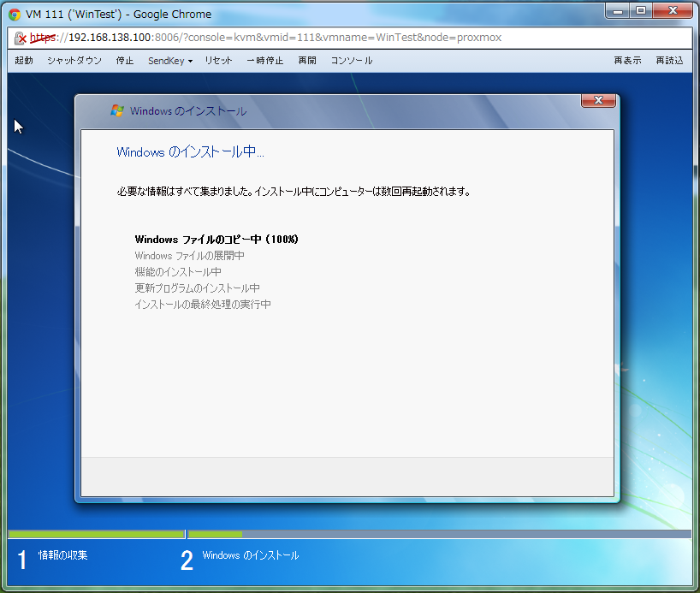Click the step 1 progress bar

[97, 534]
